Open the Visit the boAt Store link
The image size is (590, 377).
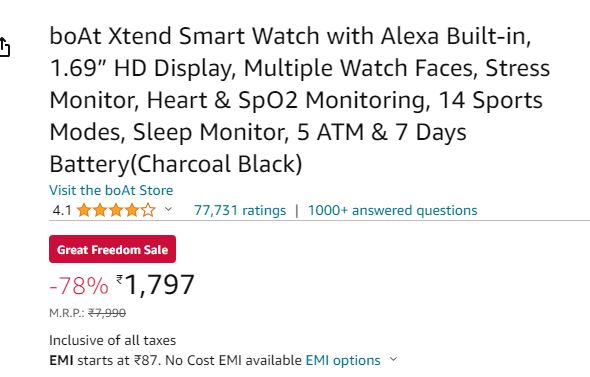111,190
